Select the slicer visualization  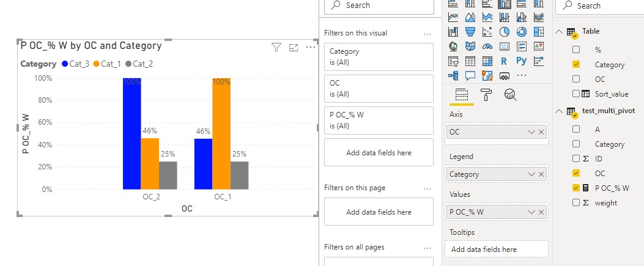point(453,61)
